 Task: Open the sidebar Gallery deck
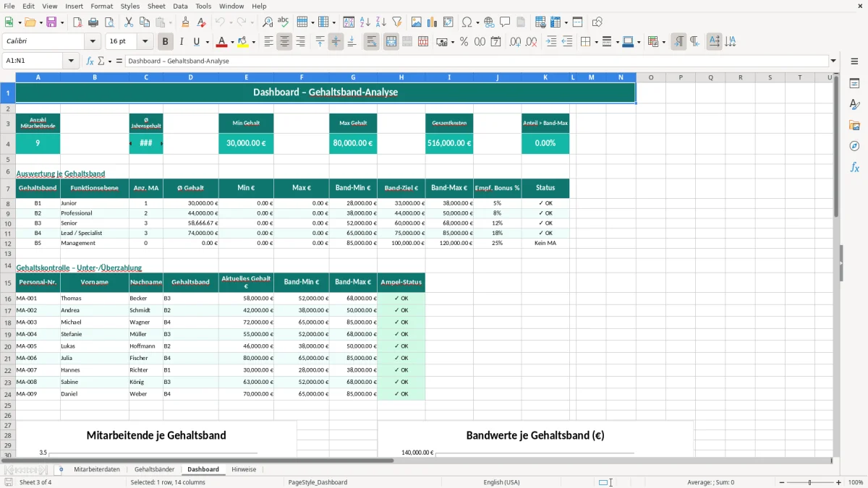click(x=854, y=125)
